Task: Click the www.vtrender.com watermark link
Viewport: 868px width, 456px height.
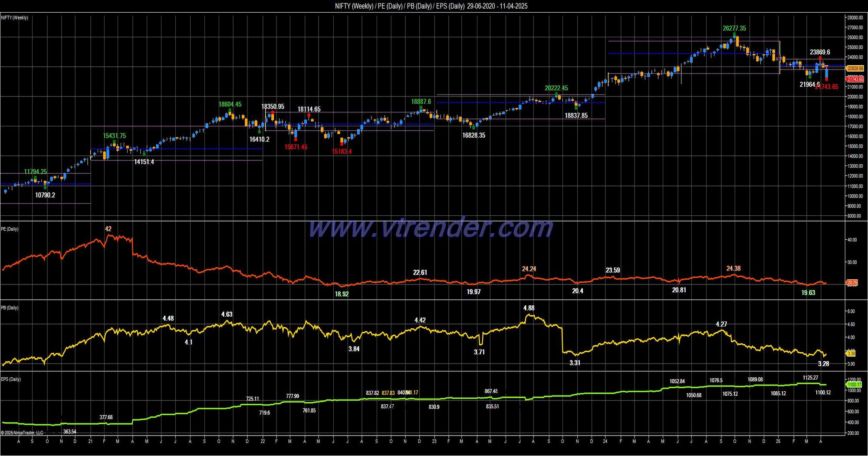Action: 431,228
